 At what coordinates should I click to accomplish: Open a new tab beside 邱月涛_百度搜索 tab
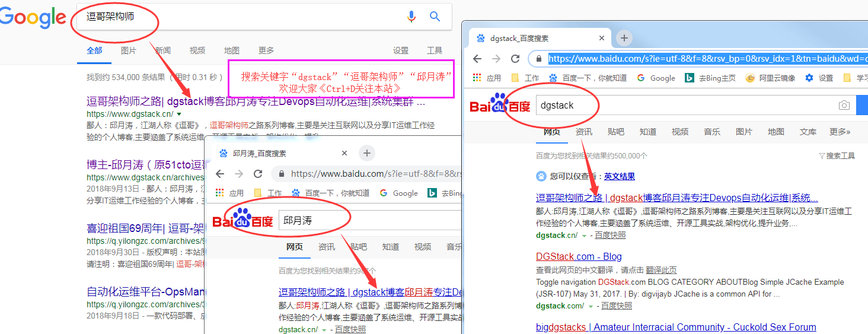point(367,153)
